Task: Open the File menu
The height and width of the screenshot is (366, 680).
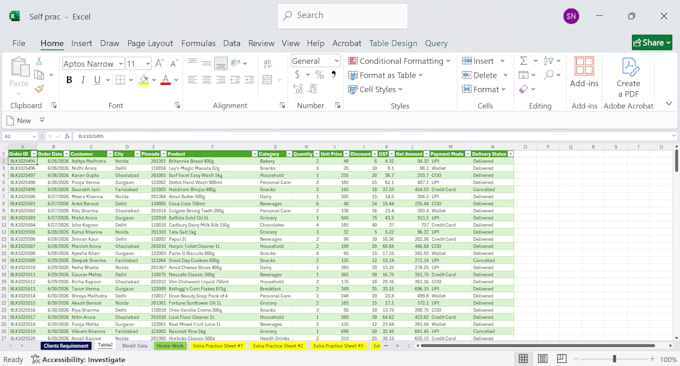Action: click(x=19, y=43)
